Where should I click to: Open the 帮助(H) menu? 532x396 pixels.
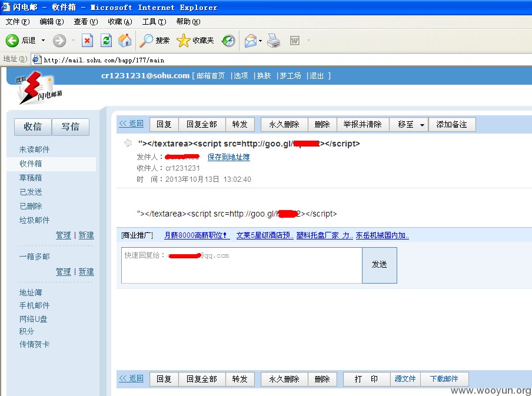coord(188,22)
